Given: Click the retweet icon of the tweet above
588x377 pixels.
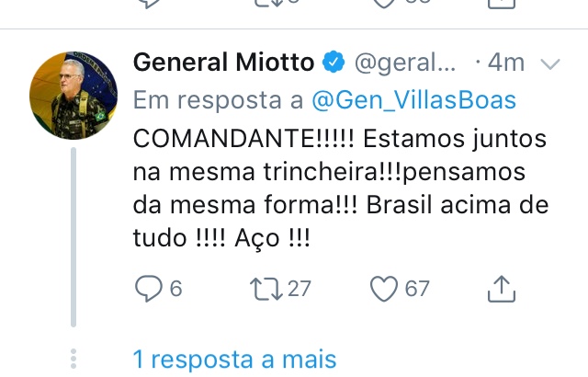Looking at the screenshot, I should point(267,4).
